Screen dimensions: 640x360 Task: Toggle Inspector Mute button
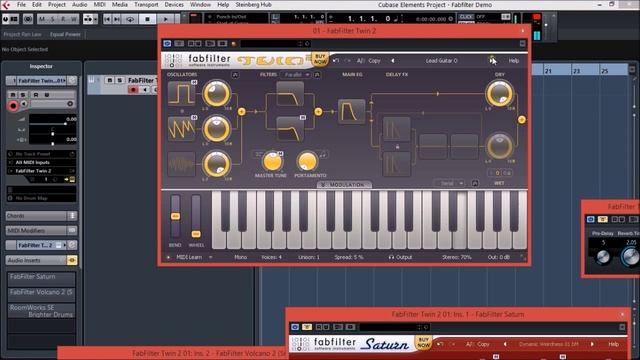(x=13, y=95)
